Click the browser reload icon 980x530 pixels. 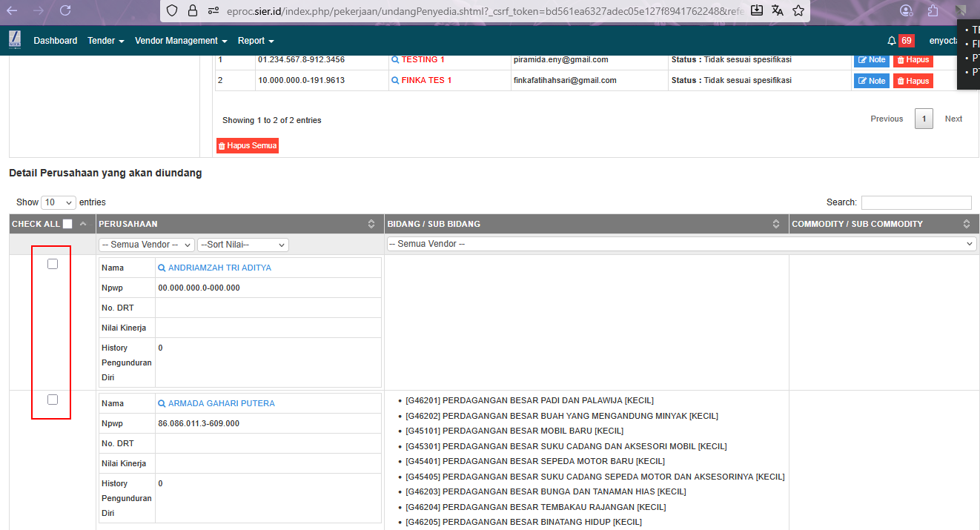click(65, 10)
